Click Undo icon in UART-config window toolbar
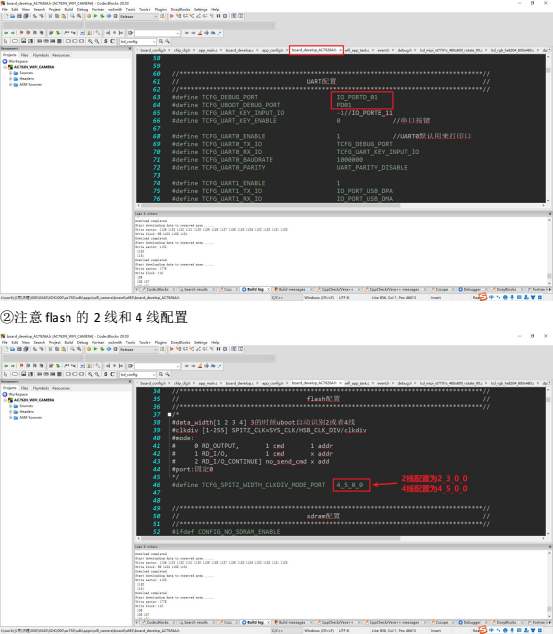The width and height of the screenshot is (553, 634). pyautogui.click(x=35, y=16)
